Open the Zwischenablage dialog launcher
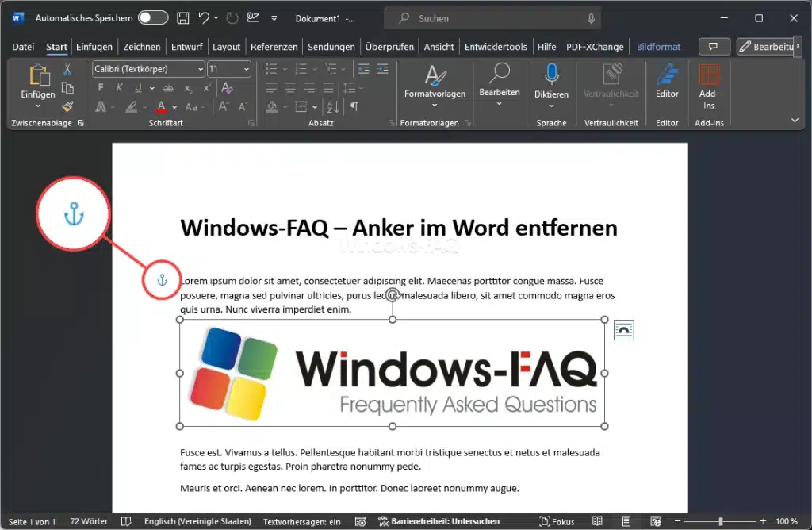 [x=81, y=123]
